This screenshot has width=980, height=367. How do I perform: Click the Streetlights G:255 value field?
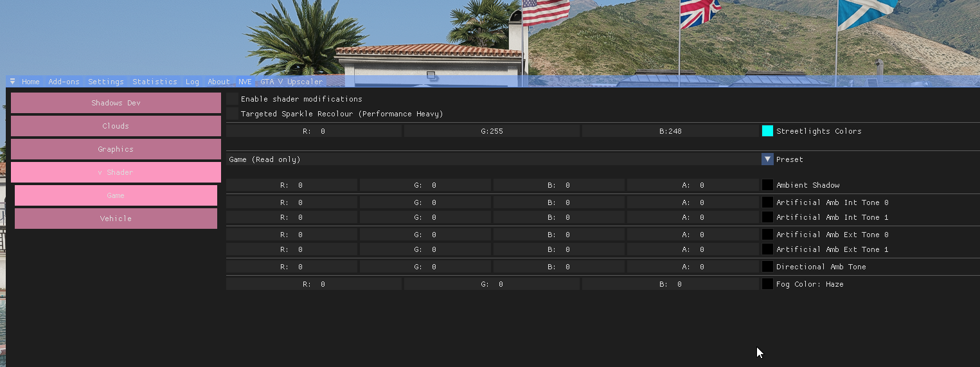pos(492,131)
